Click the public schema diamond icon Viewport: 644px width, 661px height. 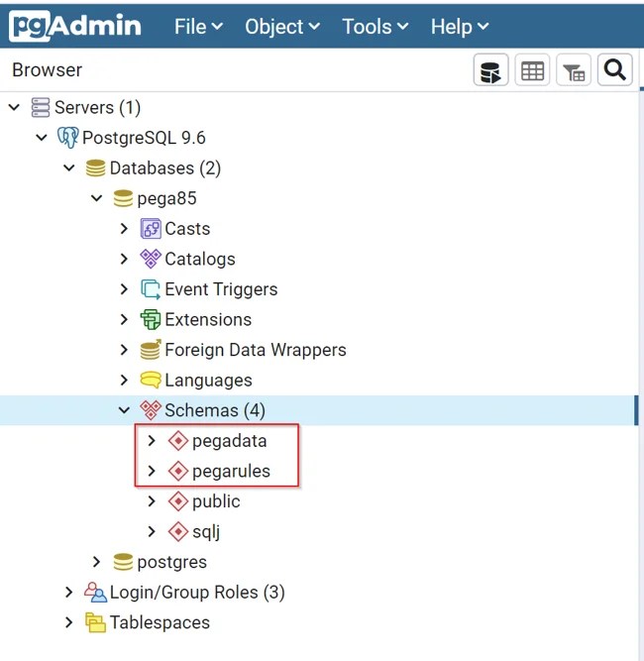[x=178, y=501]
